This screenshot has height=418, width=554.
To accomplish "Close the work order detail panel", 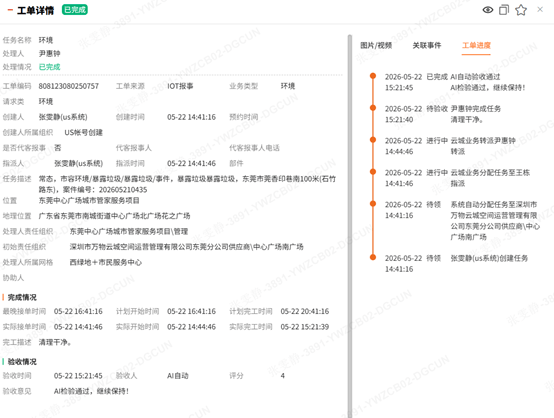I will point(540,10).
